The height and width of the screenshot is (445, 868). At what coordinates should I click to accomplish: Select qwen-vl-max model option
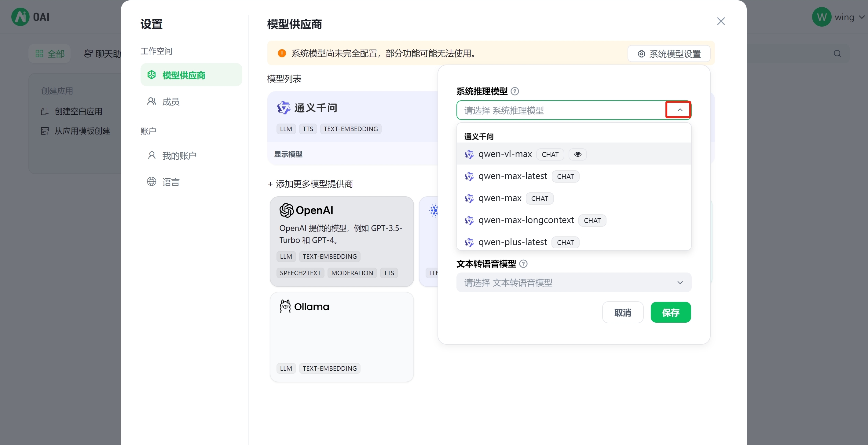pos(574,154)
